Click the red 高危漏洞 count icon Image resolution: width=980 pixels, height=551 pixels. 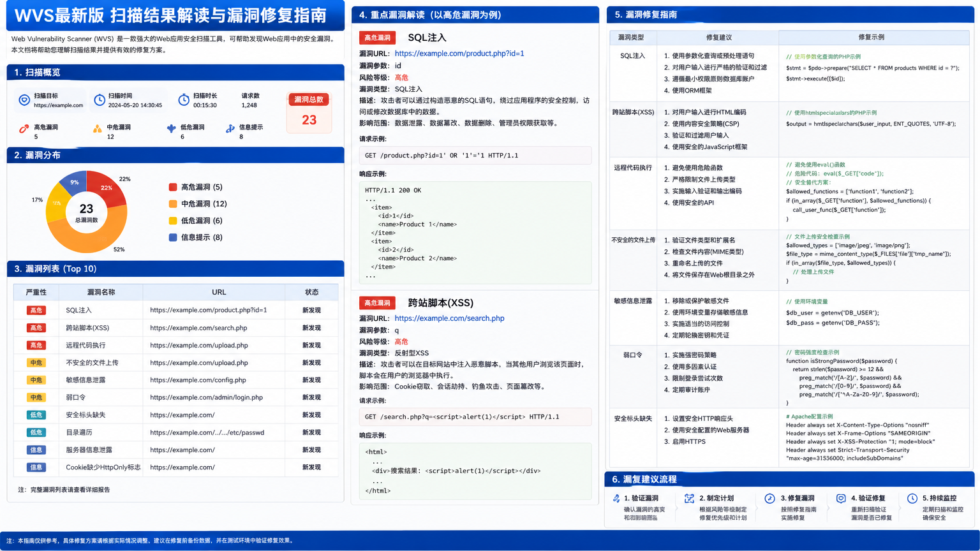[x=24, y=129]
